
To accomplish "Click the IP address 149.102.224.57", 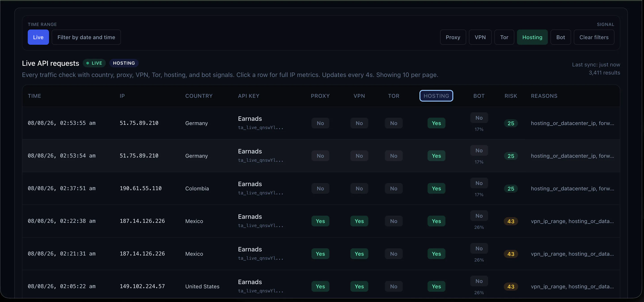I will coord(142,287).
